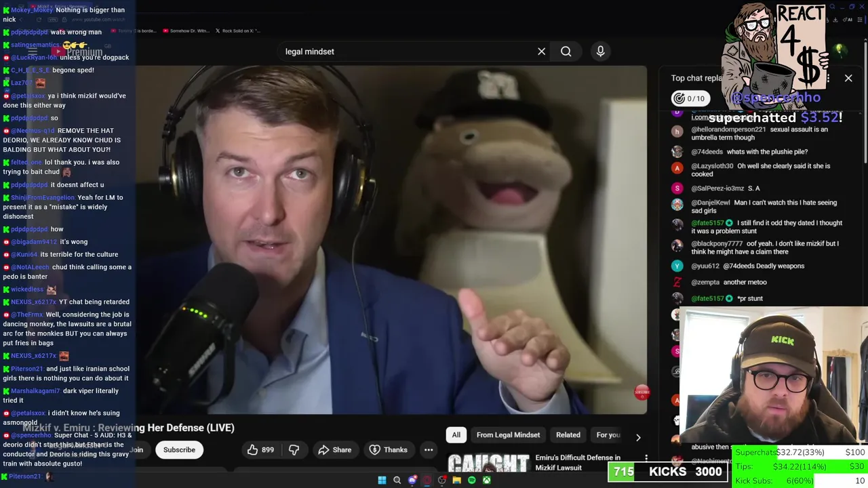
Task: Show more filter chips with right arrow
Action: point(637,437)
